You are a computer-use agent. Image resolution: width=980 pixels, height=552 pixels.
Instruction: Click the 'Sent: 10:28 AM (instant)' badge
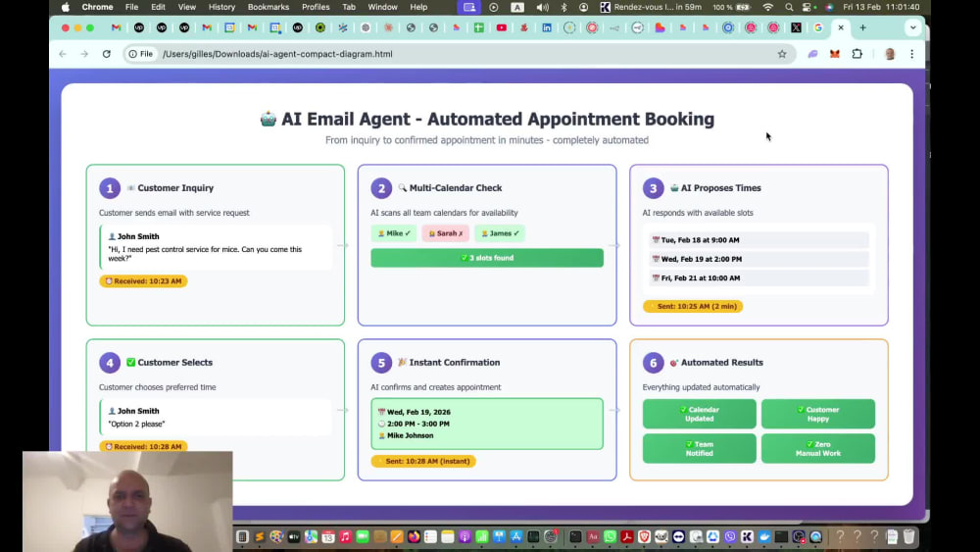423,462
